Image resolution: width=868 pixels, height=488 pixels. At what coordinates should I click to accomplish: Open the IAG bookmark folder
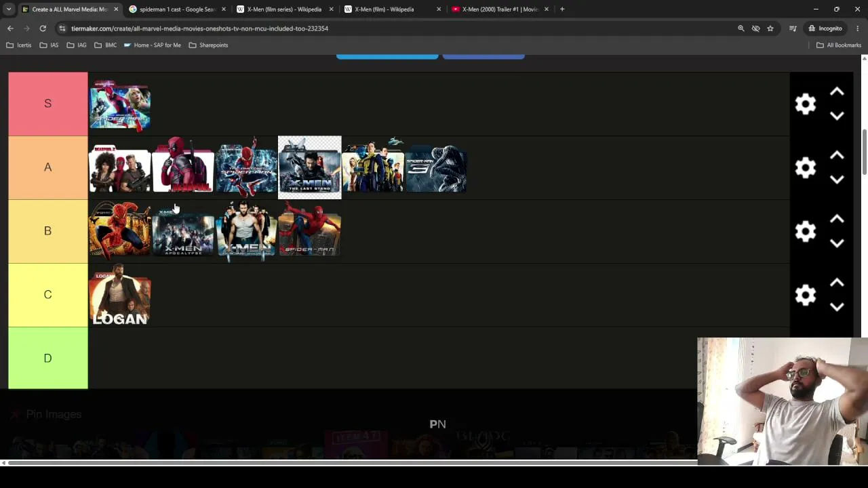(77, 45)
